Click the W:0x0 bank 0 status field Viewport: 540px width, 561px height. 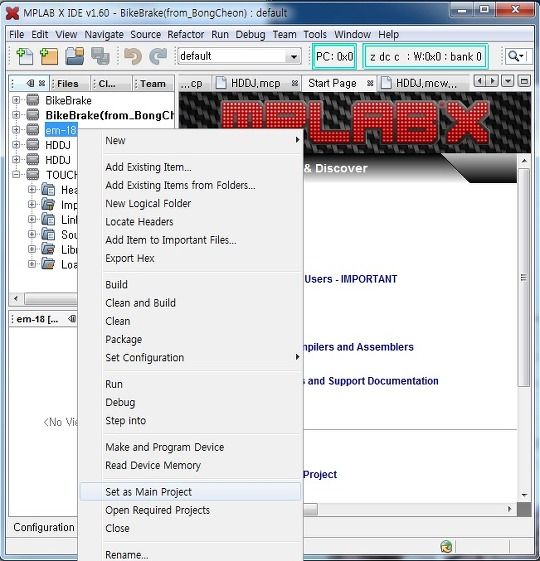point(425,56)
